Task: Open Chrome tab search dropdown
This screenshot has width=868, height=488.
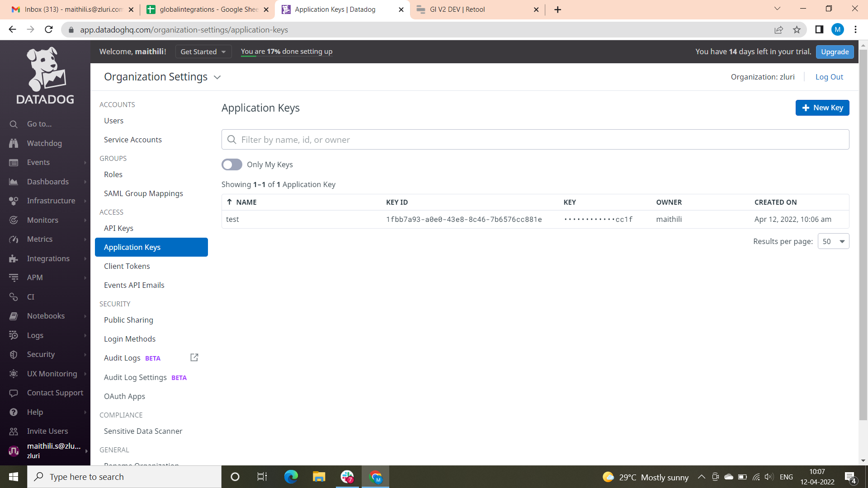Action: click(x=777, y=9)
